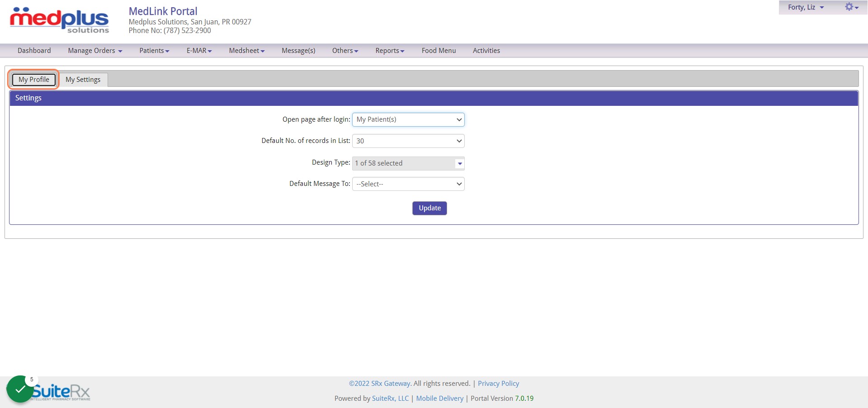Click the SuiteRx footer logo
The image size is (868, 408).
tap(61, 392)
